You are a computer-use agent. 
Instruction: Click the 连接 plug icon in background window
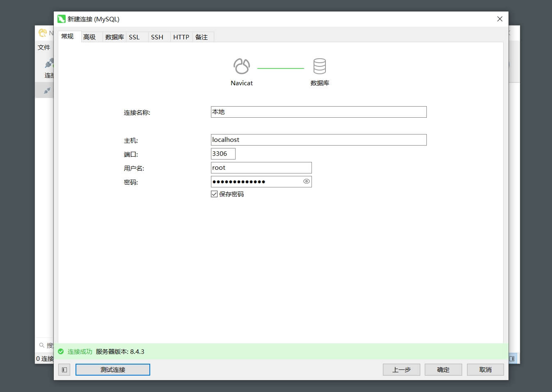(49, 64)
